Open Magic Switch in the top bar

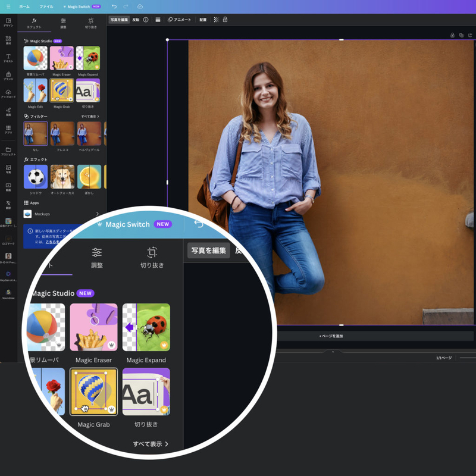pyautogui.click(x=82, y=7)
